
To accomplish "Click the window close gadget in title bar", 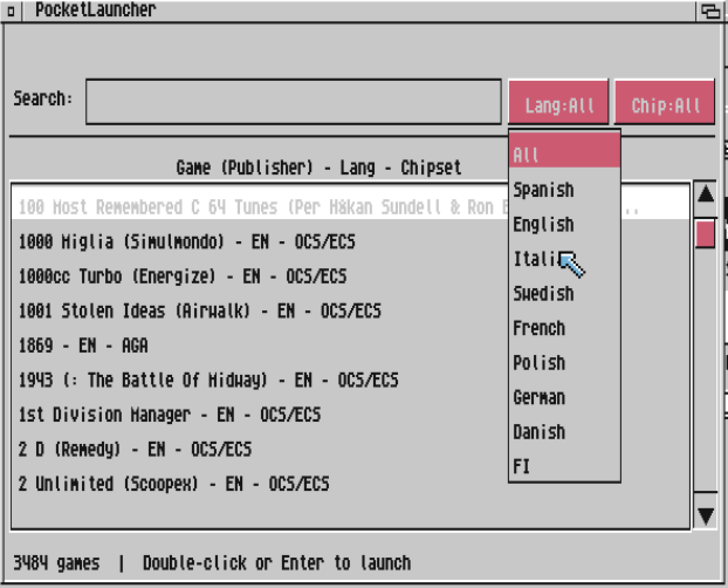I will pyautogui.click(x=11, y=11).
